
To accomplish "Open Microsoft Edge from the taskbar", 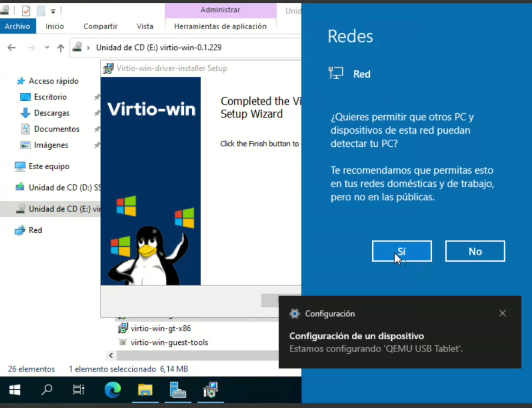I will coord(112,390).
